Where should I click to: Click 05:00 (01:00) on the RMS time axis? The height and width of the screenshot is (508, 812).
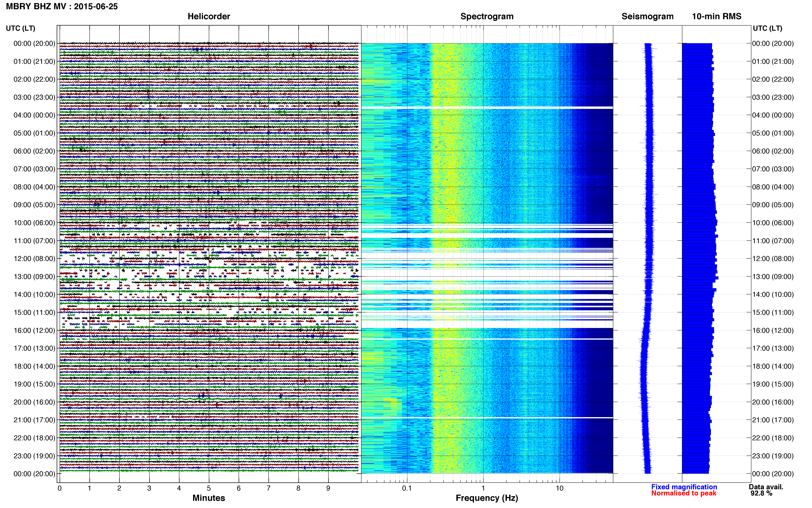pos(773,133)
